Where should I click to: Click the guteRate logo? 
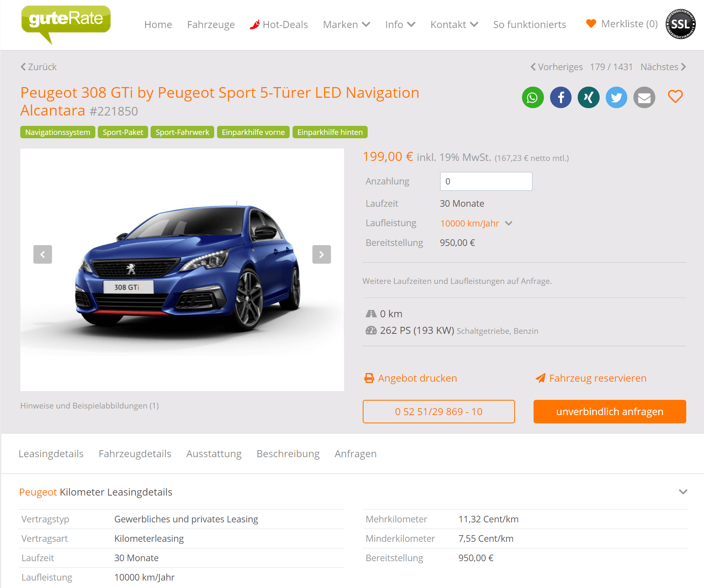click(x=66, y=24)
